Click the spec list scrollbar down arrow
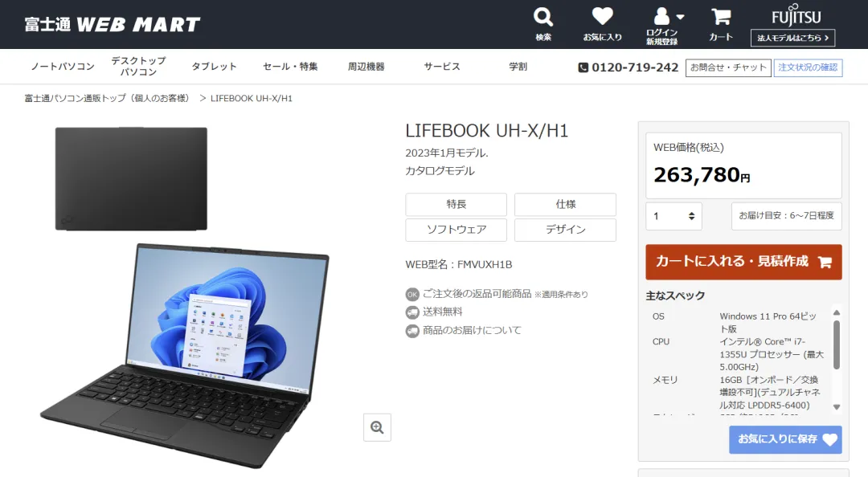 point(837,406)
